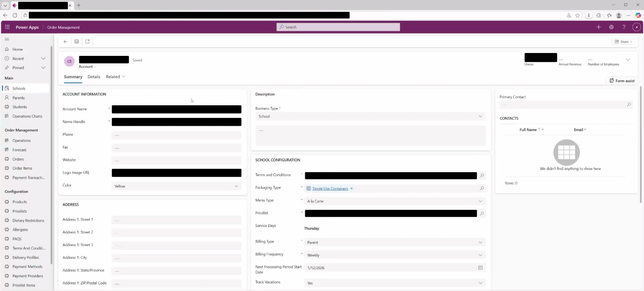Click the back arrow in the form toolbar
Viewport: 644px width, 291px height.
point(65,41)
